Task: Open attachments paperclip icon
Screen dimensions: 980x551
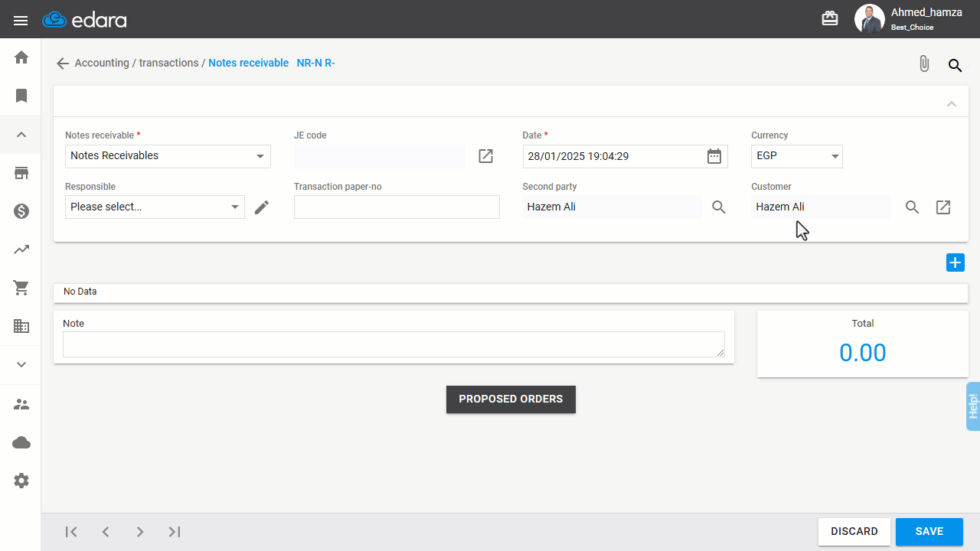Action: (924, 64)
